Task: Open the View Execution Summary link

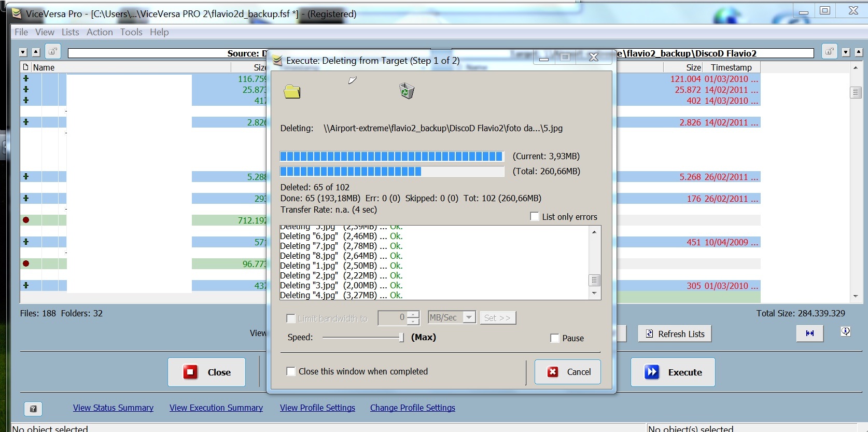Action: (x=216, y=408)
